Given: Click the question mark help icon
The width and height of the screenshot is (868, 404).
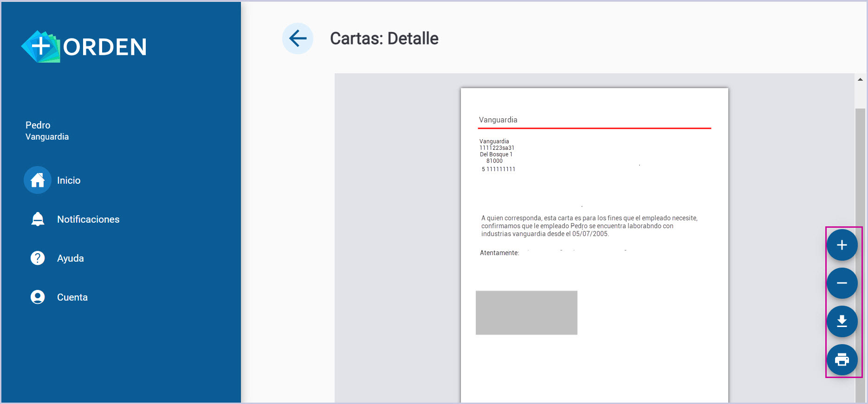Looking at the screenshot, I should click(x=38, y=258).
